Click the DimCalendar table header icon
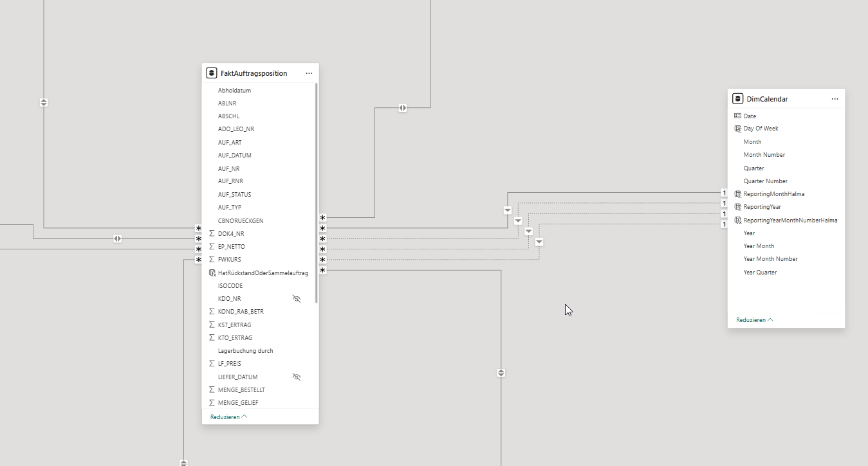 (x=737, y=99)
